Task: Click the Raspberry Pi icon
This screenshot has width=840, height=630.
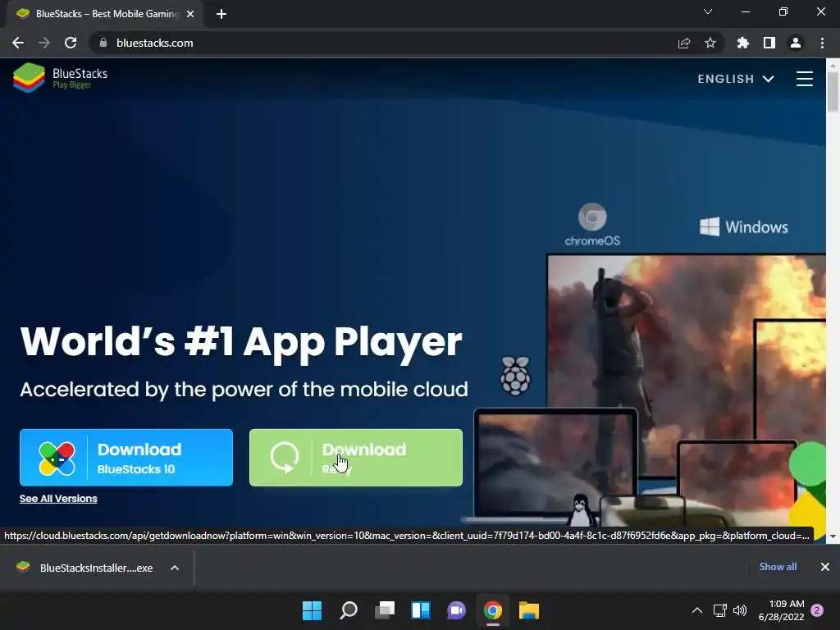Action: click(515, 376)
